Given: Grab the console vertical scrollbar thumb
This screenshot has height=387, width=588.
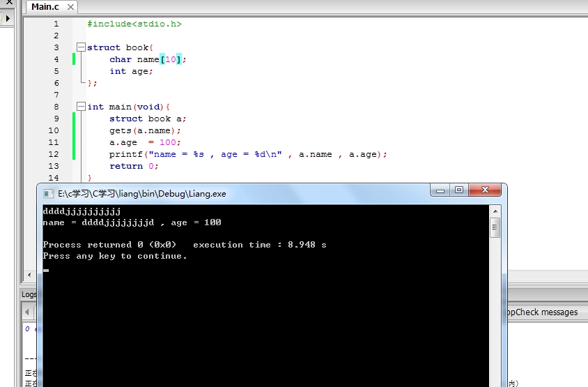Looking at the screenshot, I should point(495,227).
